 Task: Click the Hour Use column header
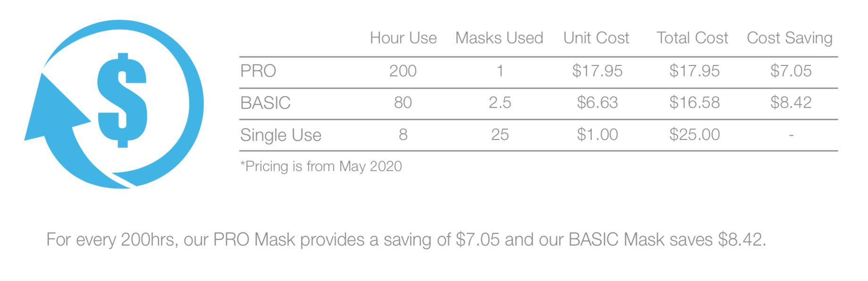[x=403, y=38]
